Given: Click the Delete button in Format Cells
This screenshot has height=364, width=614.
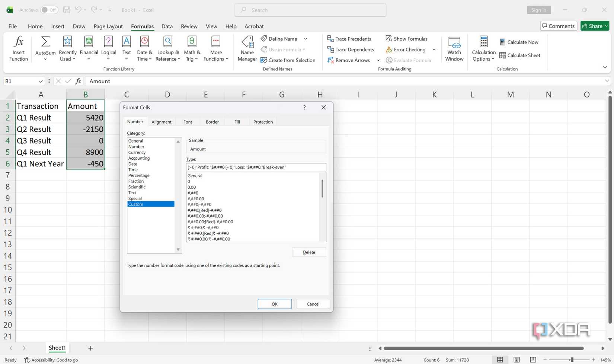Looking at the screenshot, I should click(x=308, y=252).
